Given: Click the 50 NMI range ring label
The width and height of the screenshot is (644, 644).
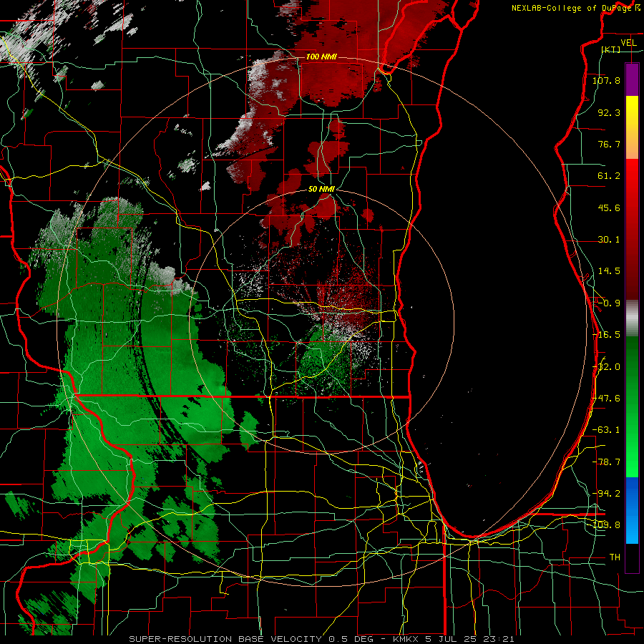Looking at the screenshot, I should point(321,189).
